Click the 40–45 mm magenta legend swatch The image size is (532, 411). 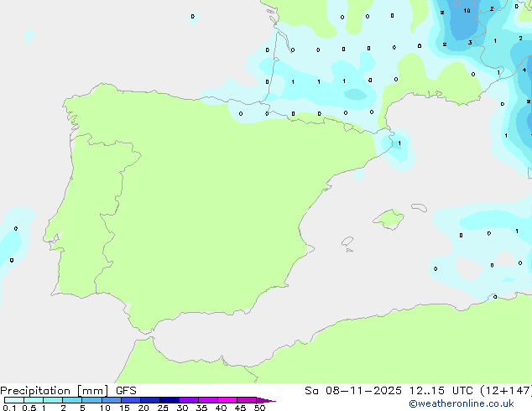227,400
